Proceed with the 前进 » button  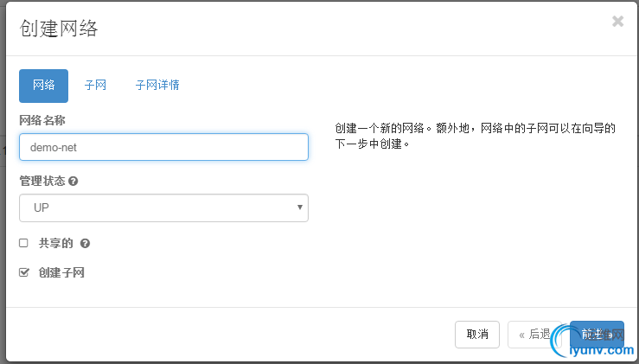pyautogui.click(x=597, y=335)
